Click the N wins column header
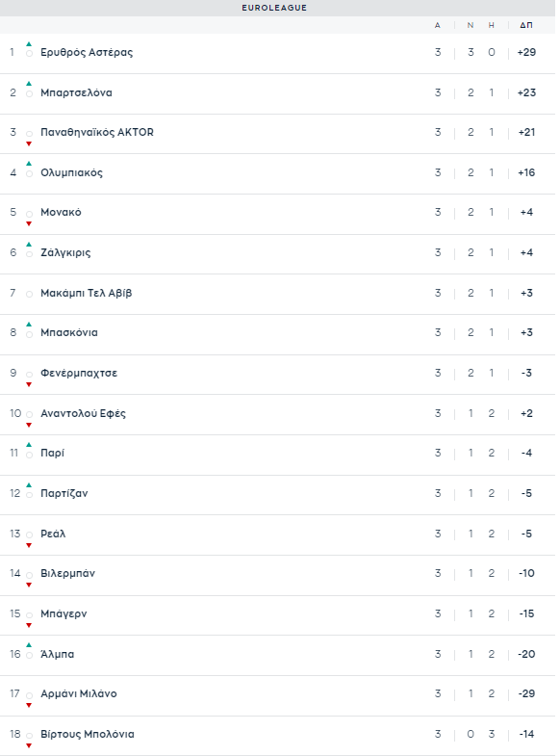Viewport: 560px width, 756px height. click(x=471, y=25)
